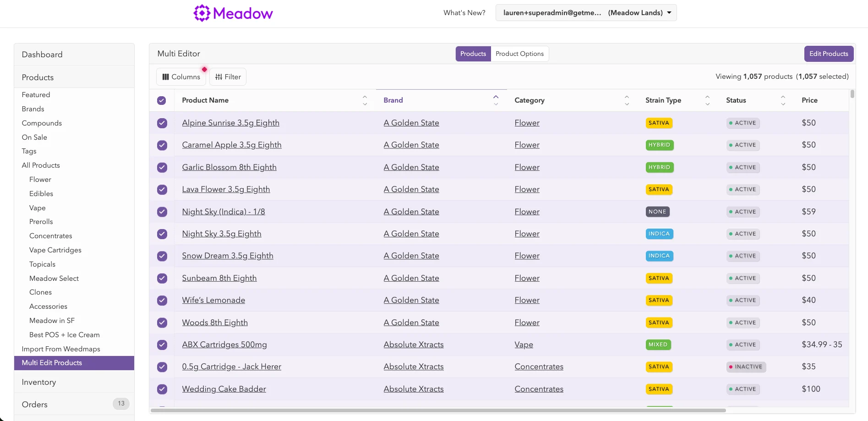This screenshot has width=868, height=421.
Task: Uncheck the ABX Cartridges 500mg row
Action: tap(162, 344)
